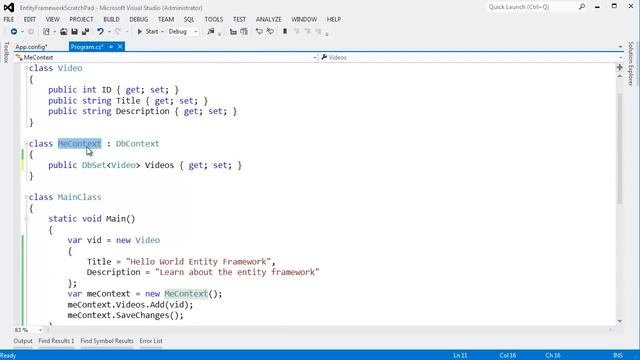Click the Navigate Backward arrow icon
The width and height of the screenshot is (640, 360).
click(x=14, y=31)
